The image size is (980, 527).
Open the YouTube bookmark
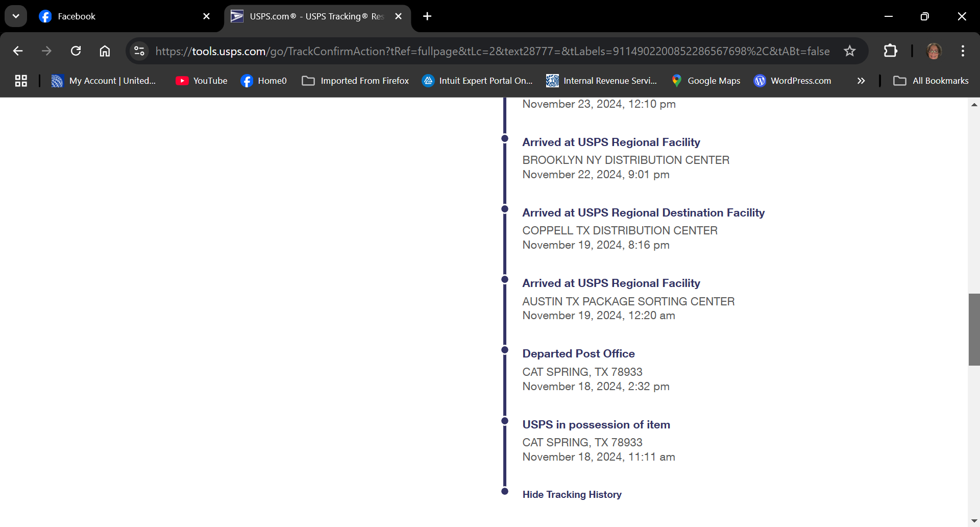[x=202, y=81]
